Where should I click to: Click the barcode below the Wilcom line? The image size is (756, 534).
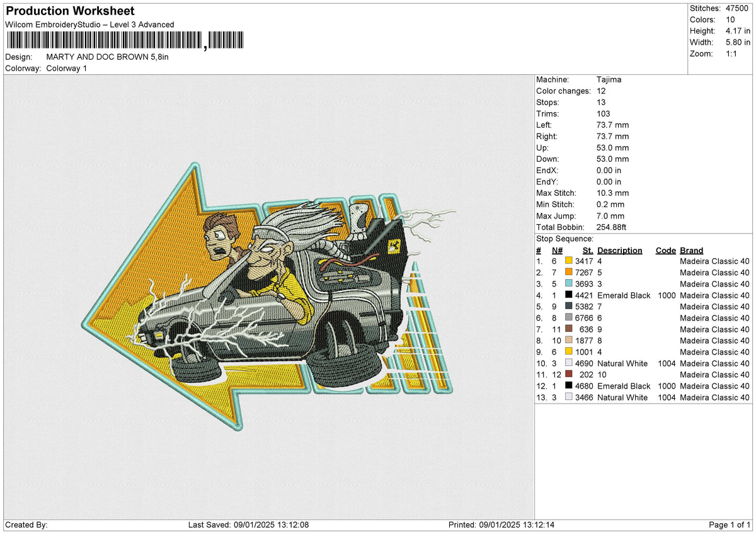(125, 42)
